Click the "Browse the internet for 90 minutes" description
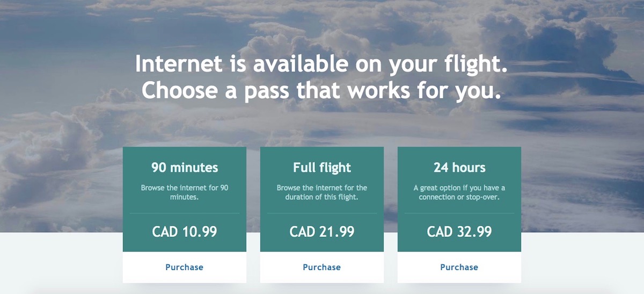This screenshot has height=294, width=644. [x=185, y=192]
